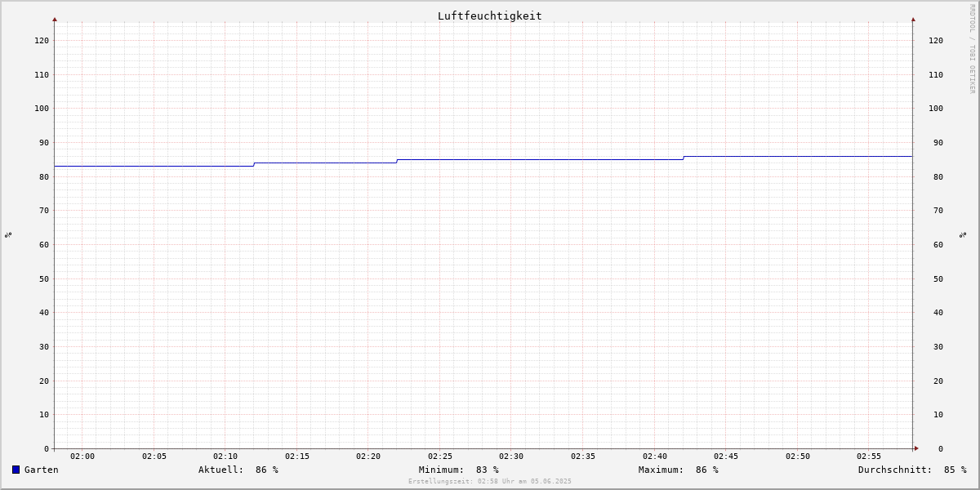The width and height of the screenshot is (980, 490).
Task: Click the 10 label on left axis
Action: (45, 415)
